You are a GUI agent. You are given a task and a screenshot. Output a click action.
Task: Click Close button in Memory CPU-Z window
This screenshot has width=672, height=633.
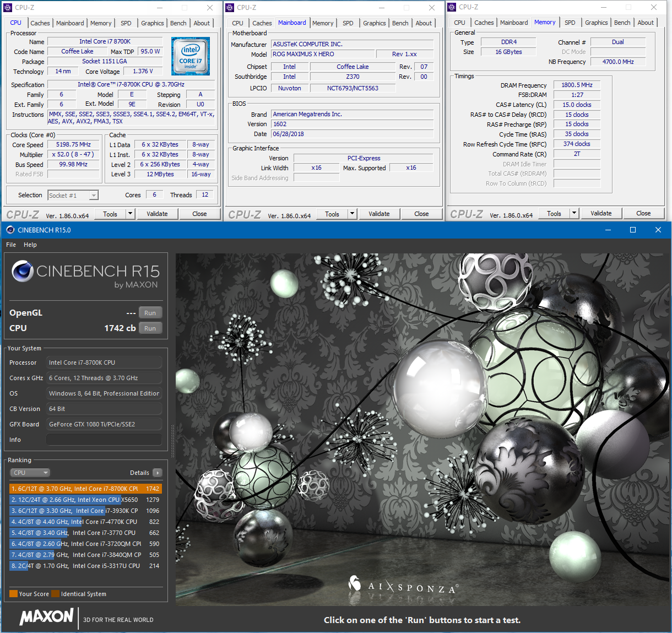643,213
